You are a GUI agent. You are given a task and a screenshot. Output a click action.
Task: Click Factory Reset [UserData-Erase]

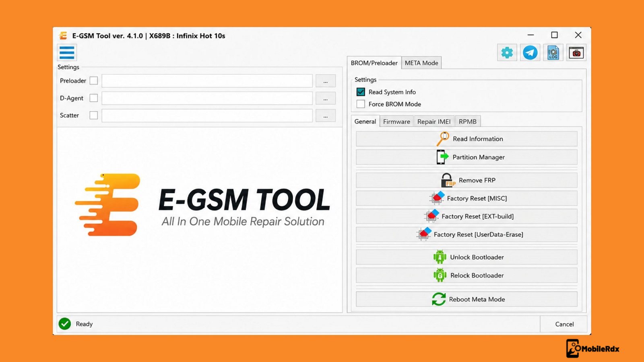tap(466, 234)
